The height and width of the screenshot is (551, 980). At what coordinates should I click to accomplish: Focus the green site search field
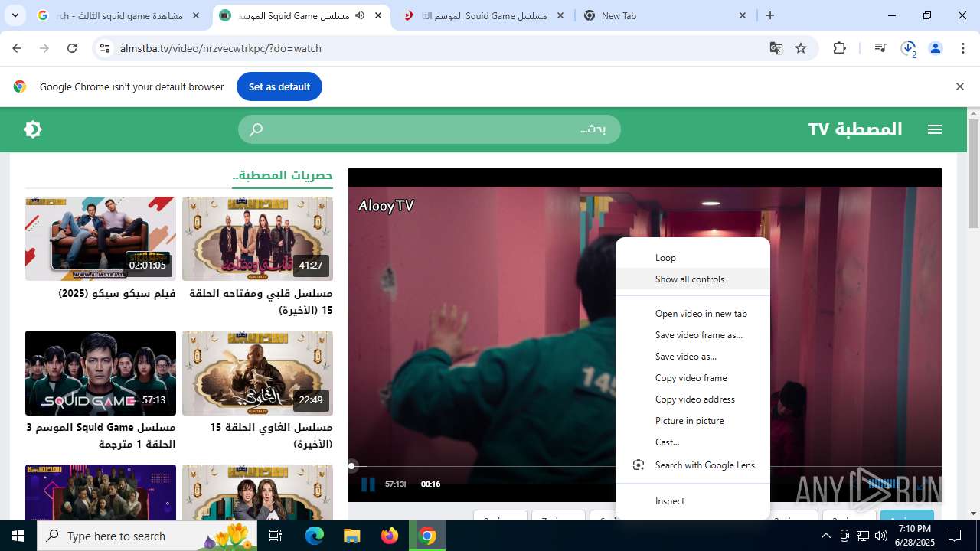[430, 129]
